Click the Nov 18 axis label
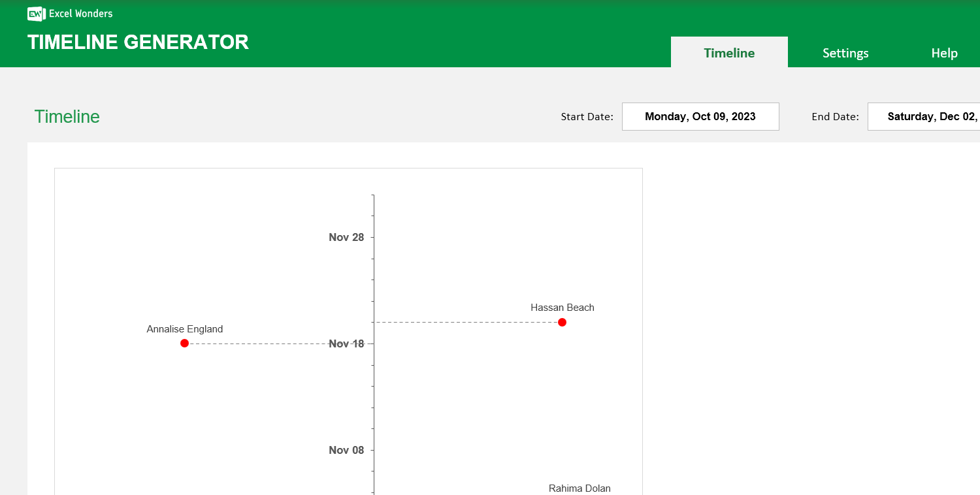The height and width of the screenshot is (495, 980). click(346, 344)
